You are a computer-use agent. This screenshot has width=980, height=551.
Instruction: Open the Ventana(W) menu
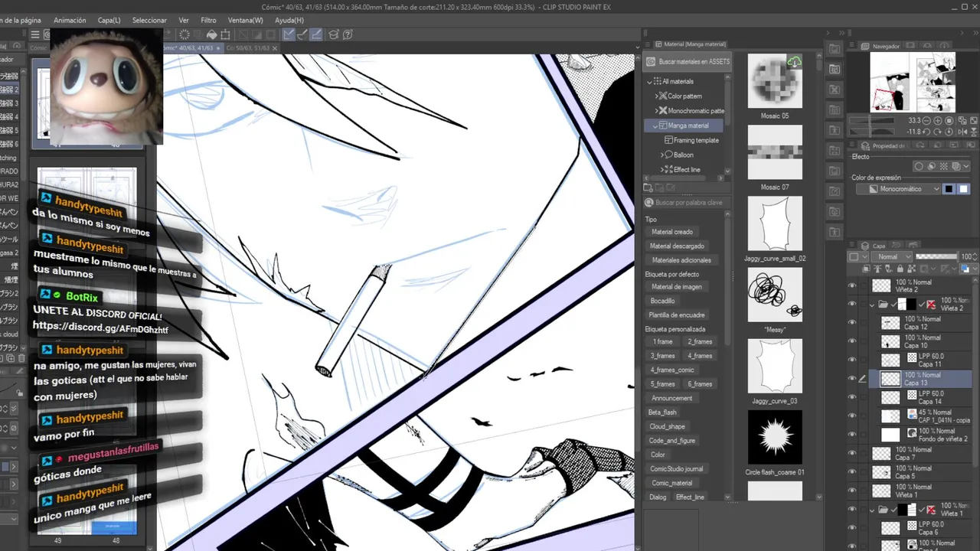(x=245, y=20)
